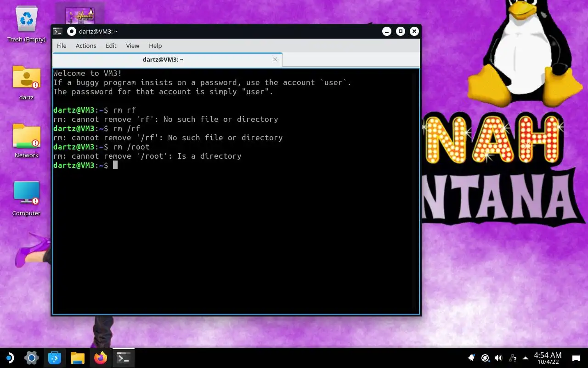Screen dimensions: 588x368
Task: Open the Dolphin file manager taskbar icon
Action: 78,358
